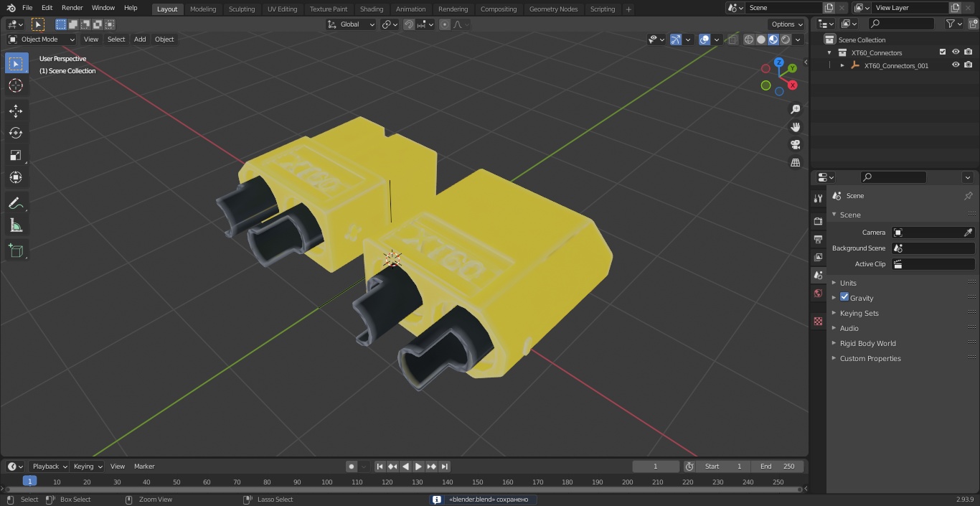Hide XT60_Connectors collection in viewport
Viewport: 980px width, 506px height.
[x=956, y=52]
